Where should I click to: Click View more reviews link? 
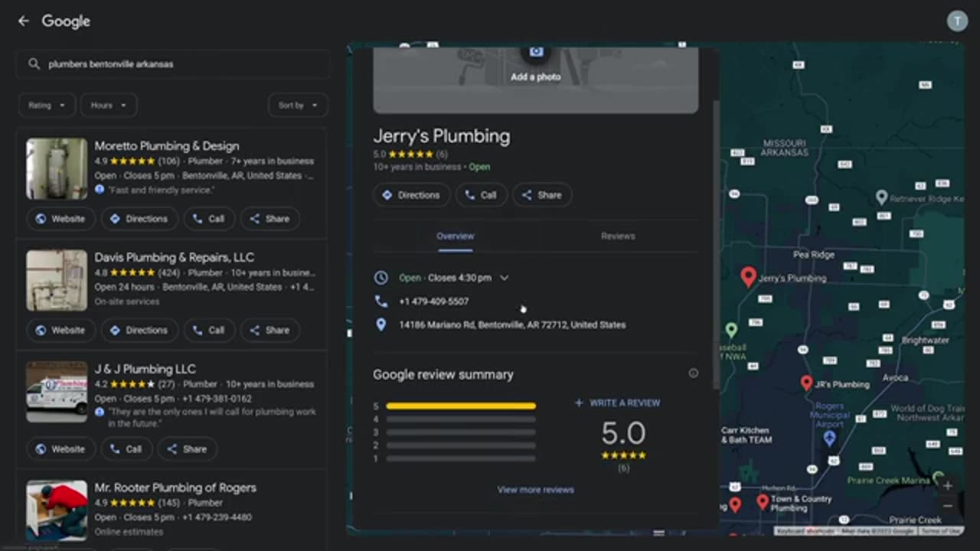(535, 490)
